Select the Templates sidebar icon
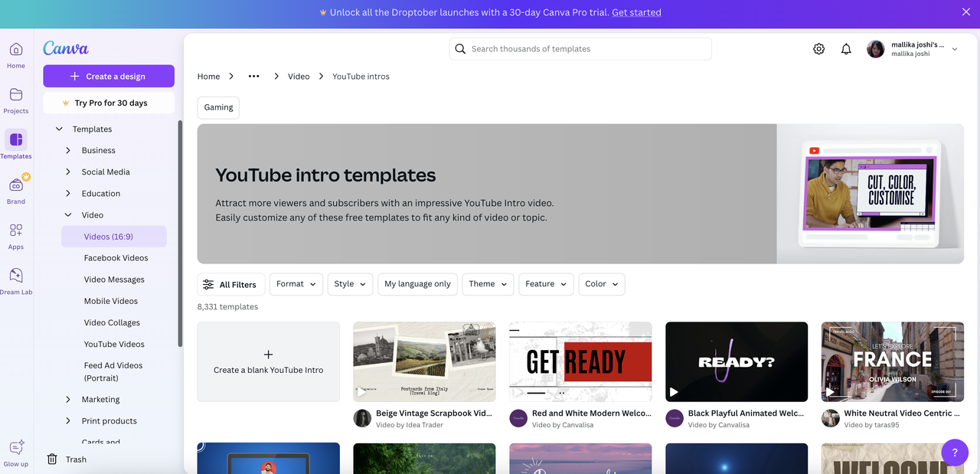Viewport: 980px width, 474px height. [x=16, y=140]
